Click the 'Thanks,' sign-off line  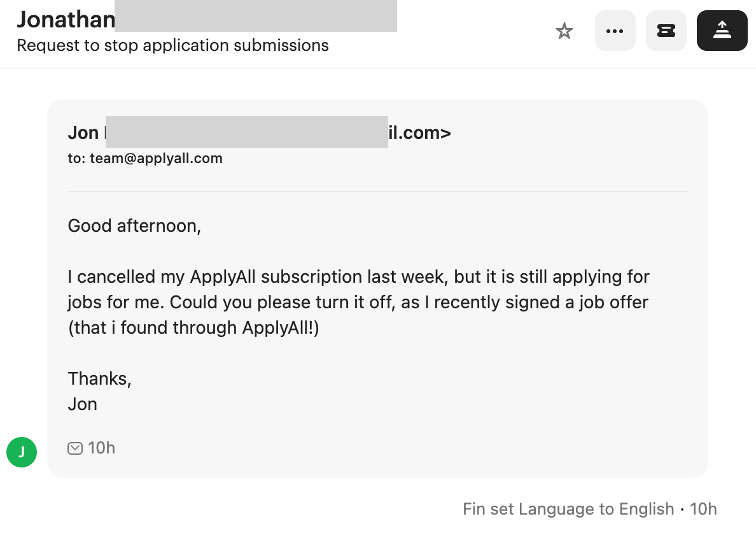pos(99,379)
